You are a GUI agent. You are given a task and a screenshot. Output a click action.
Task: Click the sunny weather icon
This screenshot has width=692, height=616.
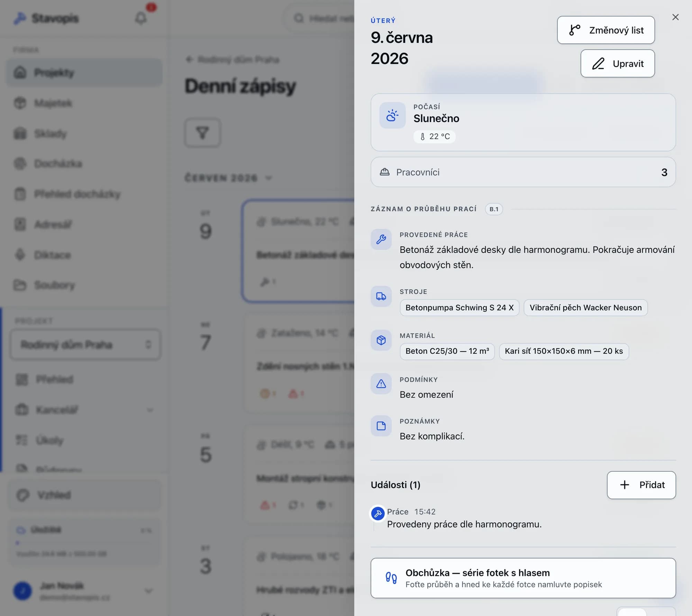pyautogui.click(x=392, y=115)
